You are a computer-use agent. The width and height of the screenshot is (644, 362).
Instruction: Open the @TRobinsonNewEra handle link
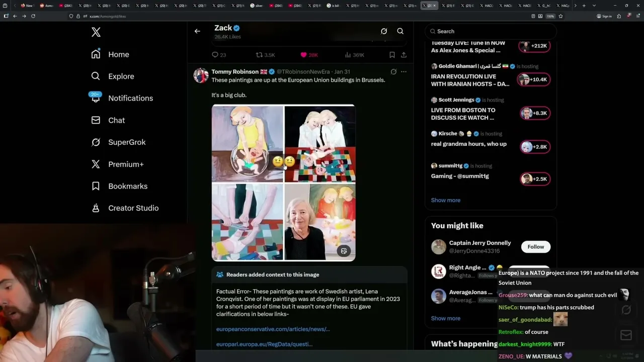303,72
